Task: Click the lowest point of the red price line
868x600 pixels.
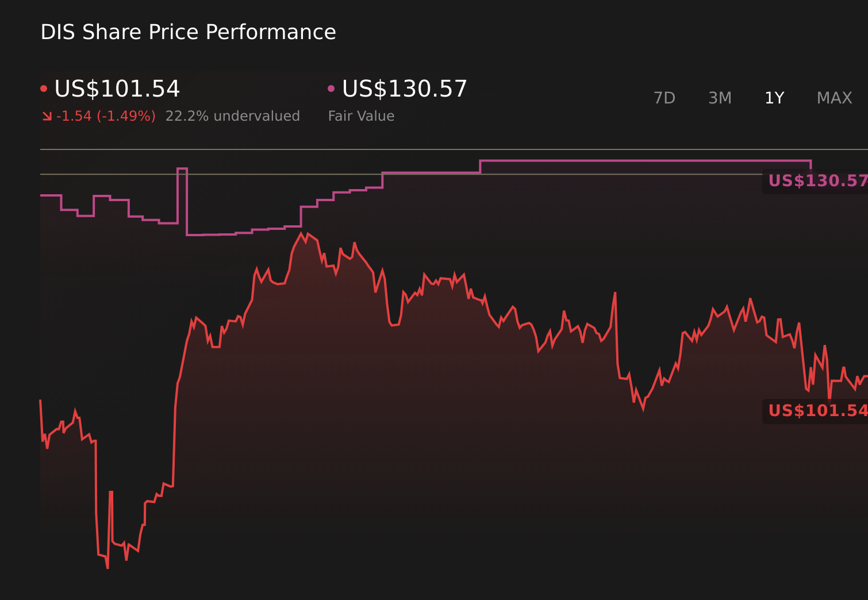Action: (107, 567)
